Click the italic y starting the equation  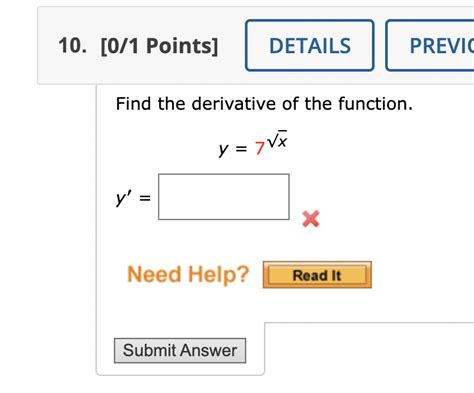pyautogui.click(x=223, y=149)
